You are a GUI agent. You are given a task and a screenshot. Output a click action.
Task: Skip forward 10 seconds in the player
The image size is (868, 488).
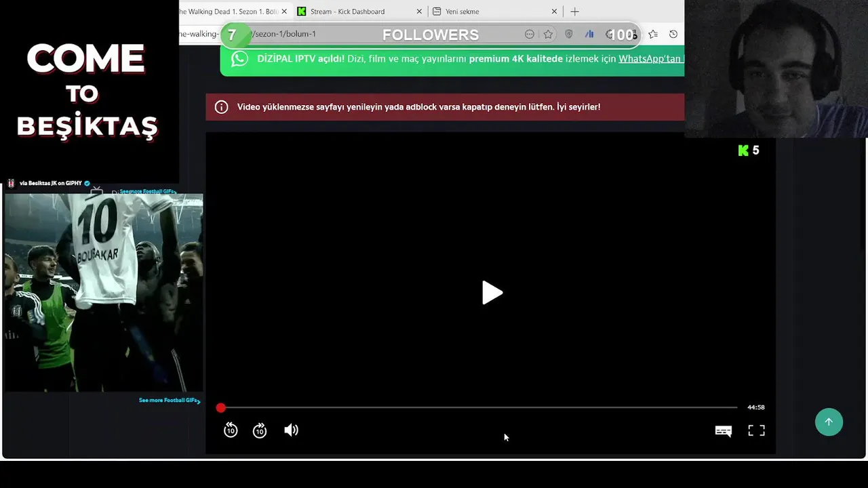260,430
